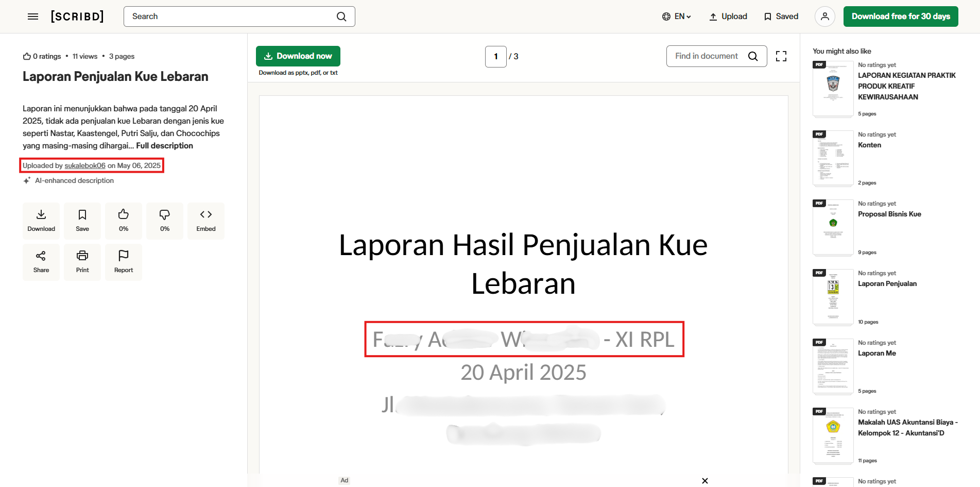Print the document

click(x=82, y=262)
